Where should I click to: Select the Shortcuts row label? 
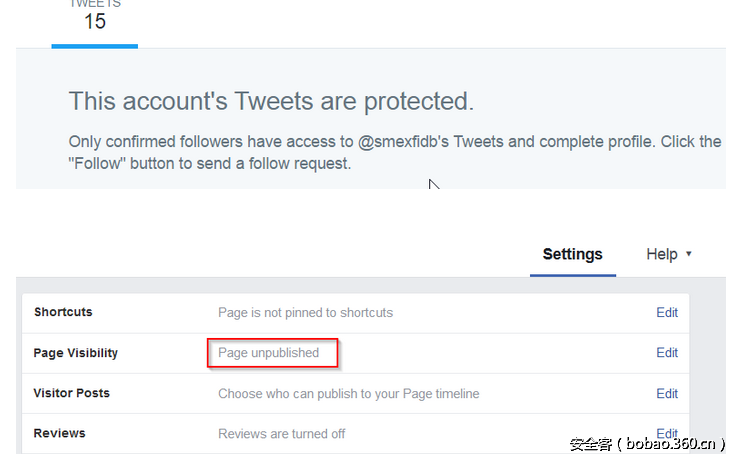pyautogui.click(x=63, y=312)
